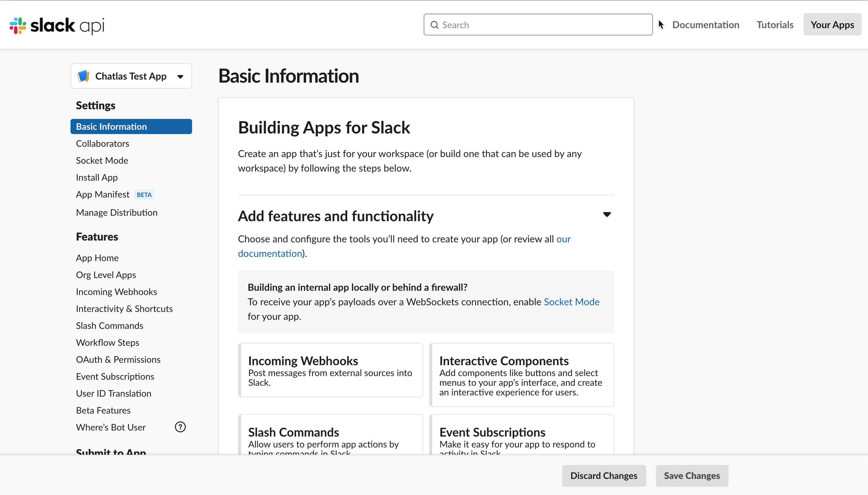868x495 pixels.
Task: Go to OAuth & Permissions page
Action: (x=118, y=360)
